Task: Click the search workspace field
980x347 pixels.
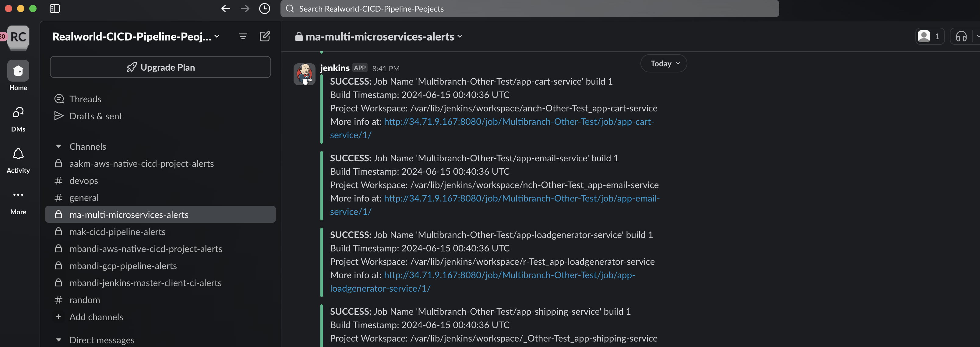Action: pyautogui.click(x=530, y=8)
